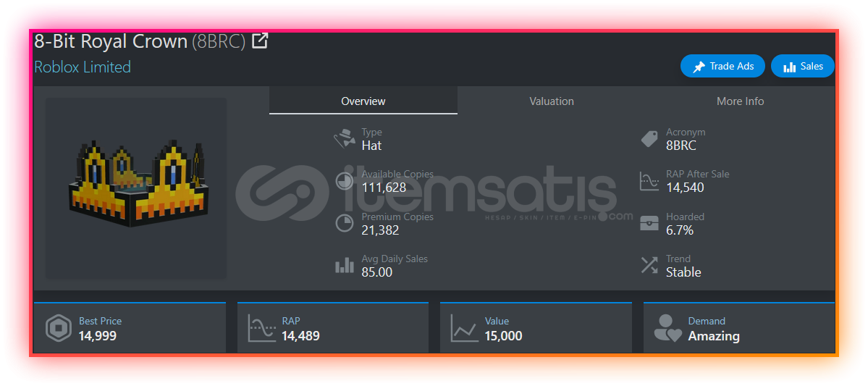Image resolution: width=868 pixels, height=386 pixels.
Task: Follow the Roblox Limited link
Action: (x=83, y=67)
